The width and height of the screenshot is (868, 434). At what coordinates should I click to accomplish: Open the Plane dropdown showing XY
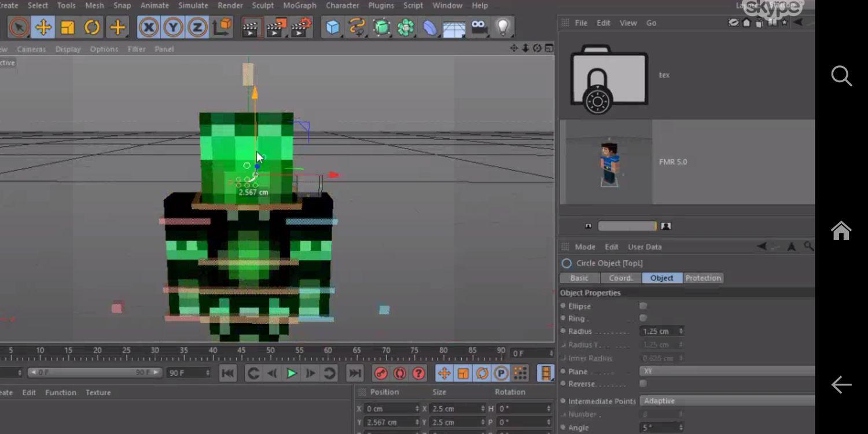click(x=727, y=371)
